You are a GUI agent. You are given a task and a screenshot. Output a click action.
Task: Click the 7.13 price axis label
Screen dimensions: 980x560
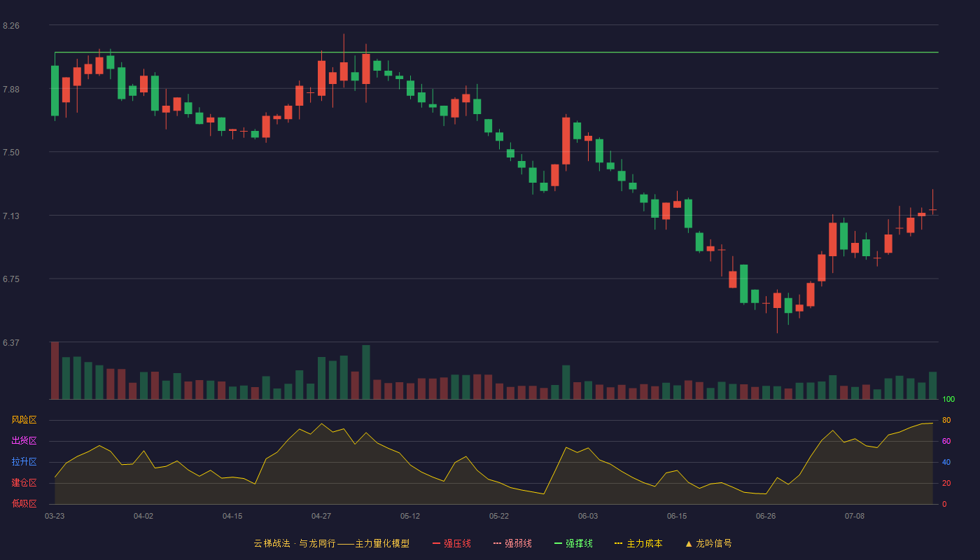[11, 216]
